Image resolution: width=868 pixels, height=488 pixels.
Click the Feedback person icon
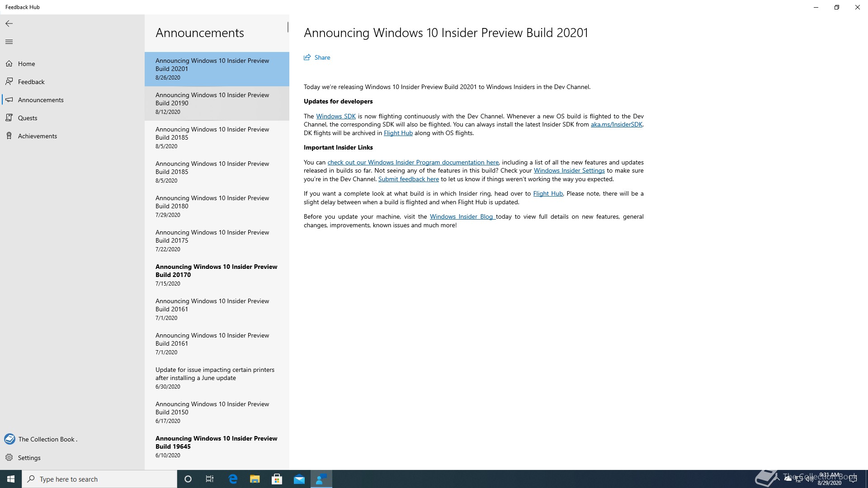9,82
